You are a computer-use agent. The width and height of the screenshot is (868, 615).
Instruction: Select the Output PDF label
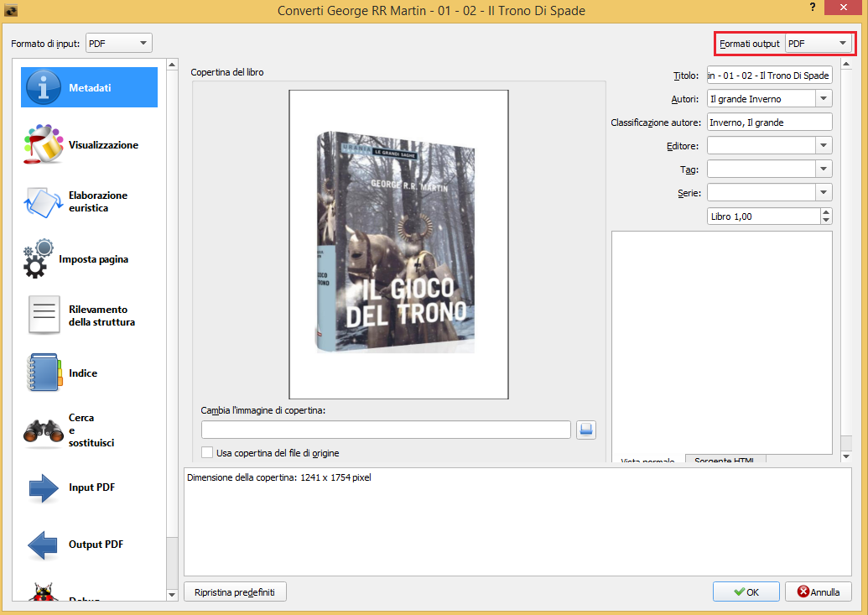tap(96, 544)
